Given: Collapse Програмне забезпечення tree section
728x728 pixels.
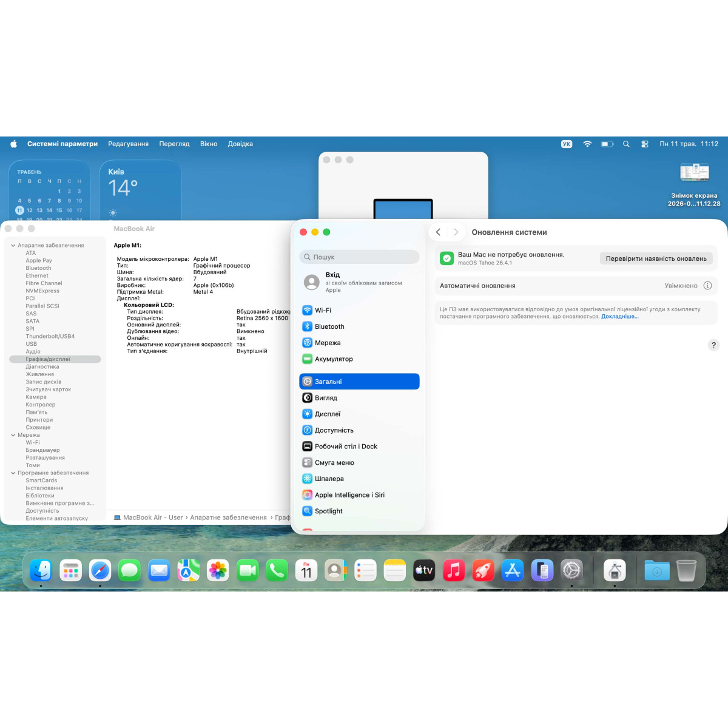Looking at the screenshot, I should [13, 473].
